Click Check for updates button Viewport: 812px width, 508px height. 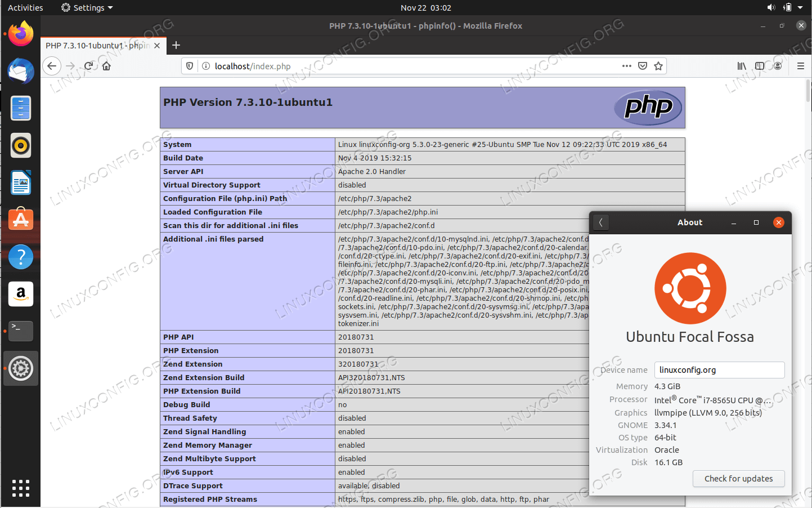738,479
